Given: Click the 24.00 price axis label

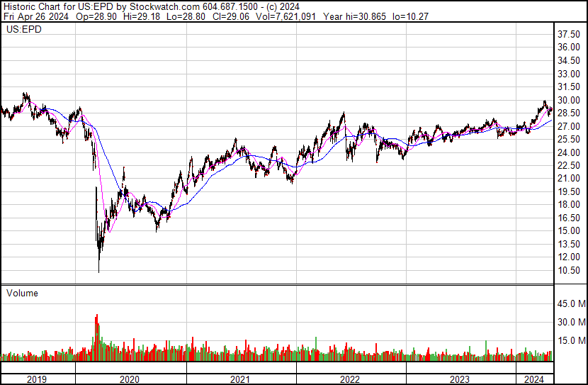Looking at the screenshot, I should pyautogui.click(x=570, y=152).
